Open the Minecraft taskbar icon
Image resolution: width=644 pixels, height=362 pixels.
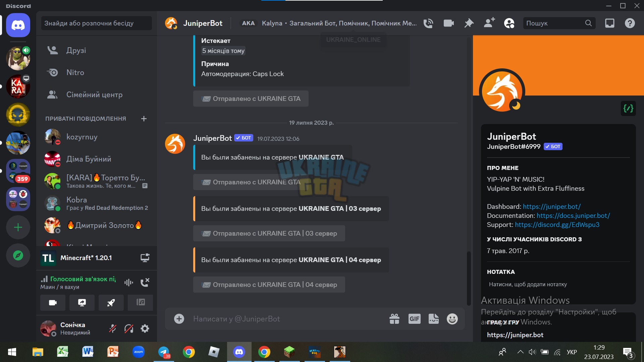(289, 352)
